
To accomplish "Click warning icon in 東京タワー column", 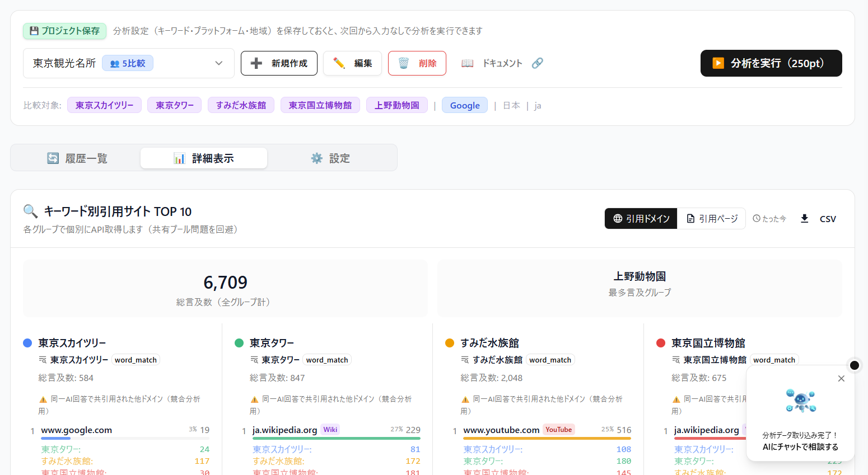I will pyautogui.click(x=254, y=399).
